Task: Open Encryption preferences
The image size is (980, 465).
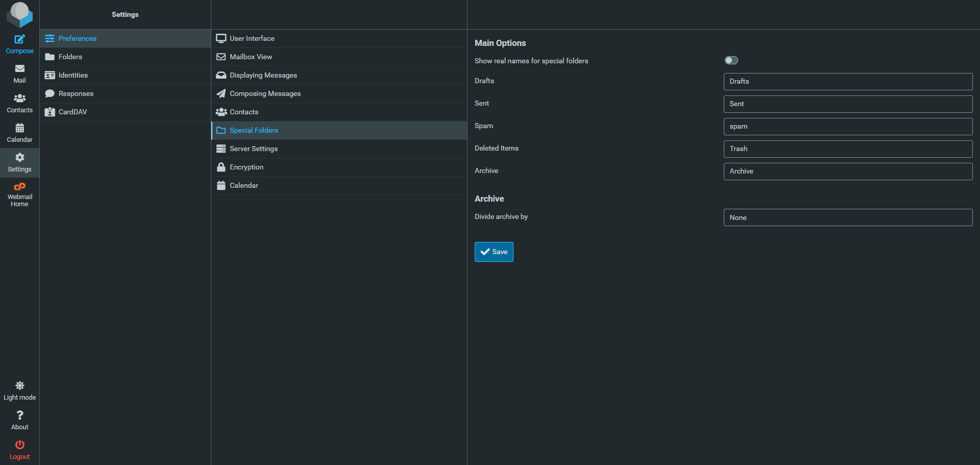Action: click(x=247, y=167)
